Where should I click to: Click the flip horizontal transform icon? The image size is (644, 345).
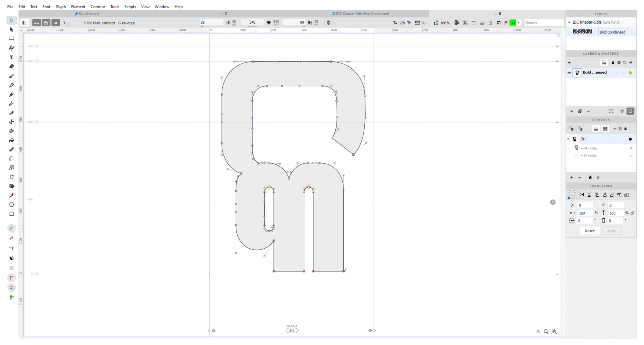coord(581,195)
